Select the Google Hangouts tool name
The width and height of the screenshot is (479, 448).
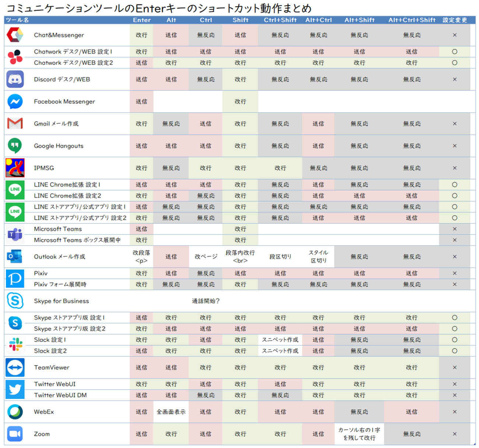tap(59, 146)
